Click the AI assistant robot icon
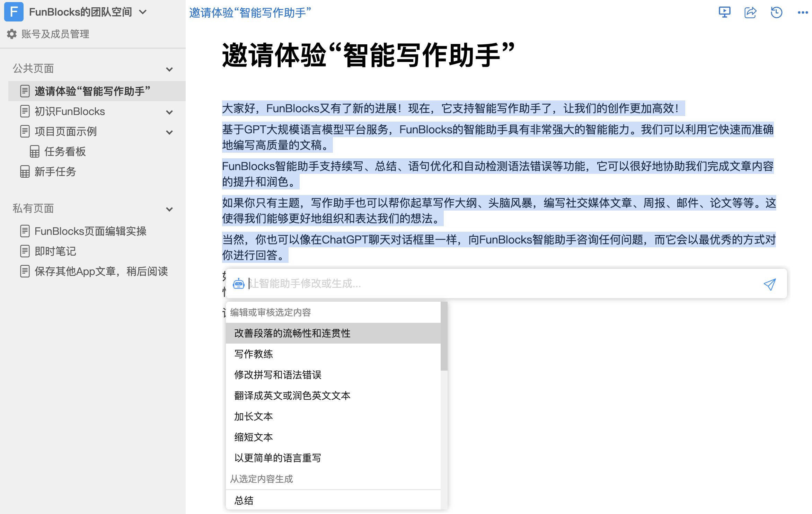Screen dimensions: 812x514 pyautogui.click(x=239, y=284)
